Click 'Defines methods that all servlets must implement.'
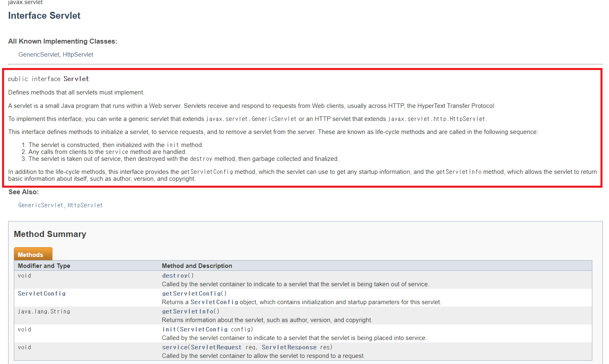 tap(76, 92)
